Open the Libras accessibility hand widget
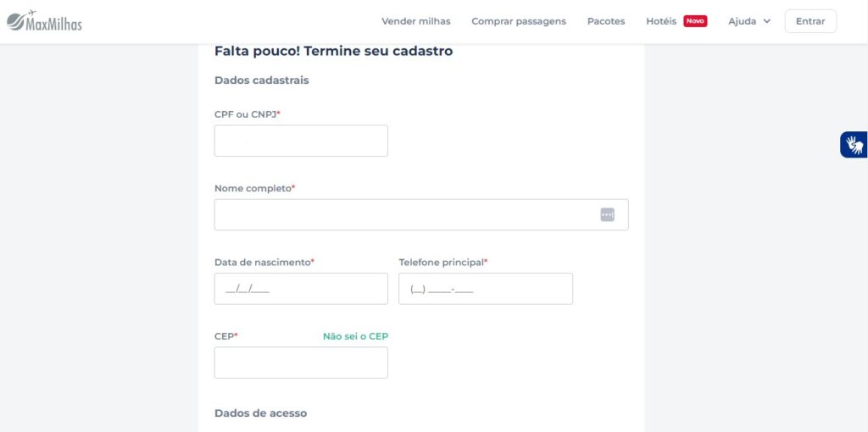868x432 pixels. (854, 145)
